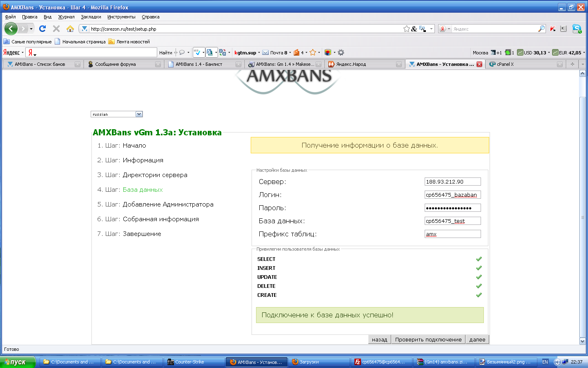Go to the Home page icon
This screenshot has width=588, height=368.
[70, 29]
